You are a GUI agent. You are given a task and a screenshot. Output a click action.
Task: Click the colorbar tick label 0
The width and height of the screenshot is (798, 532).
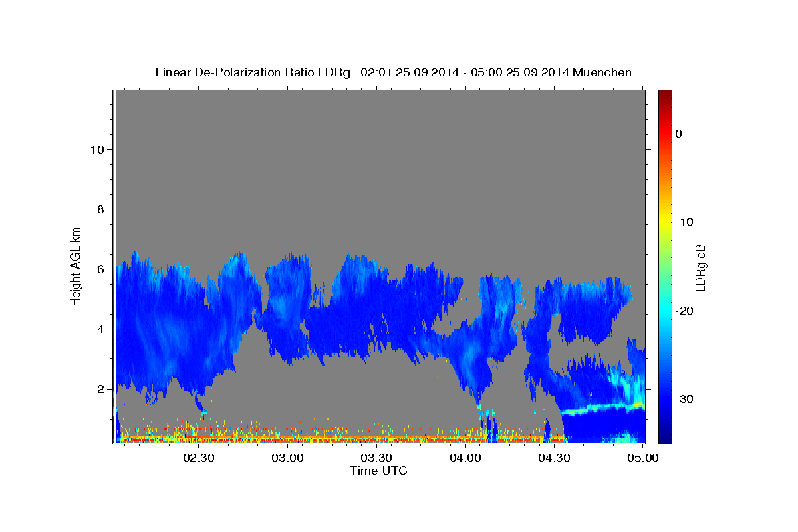coord(679,134)
